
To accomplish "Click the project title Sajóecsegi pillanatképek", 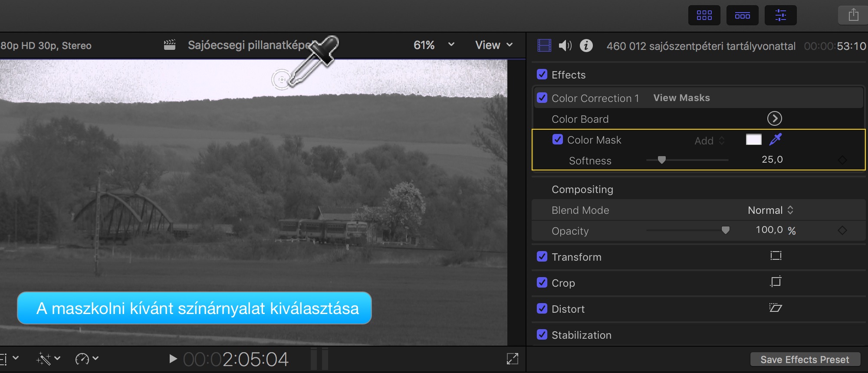I will pyautogui.click(x=250, y=45).
